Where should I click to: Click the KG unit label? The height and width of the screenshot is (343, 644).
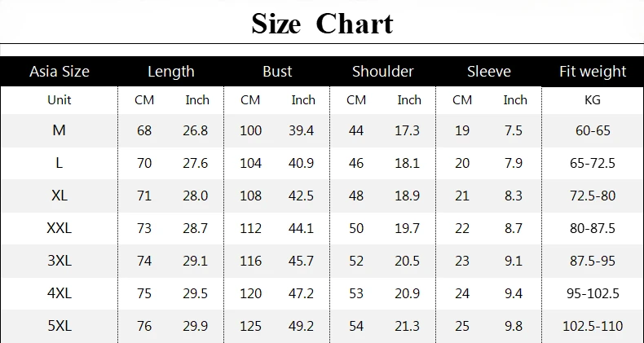593,99
